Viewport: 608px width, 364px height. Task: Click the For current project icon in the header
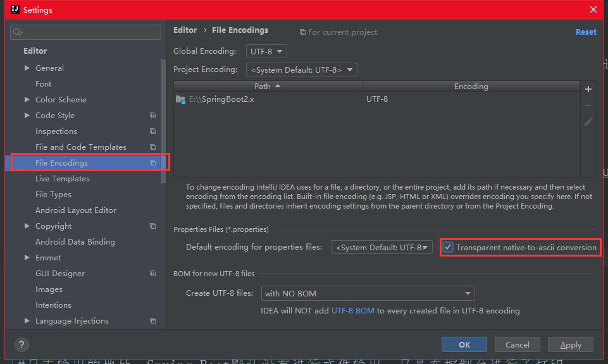click(302, 32)
